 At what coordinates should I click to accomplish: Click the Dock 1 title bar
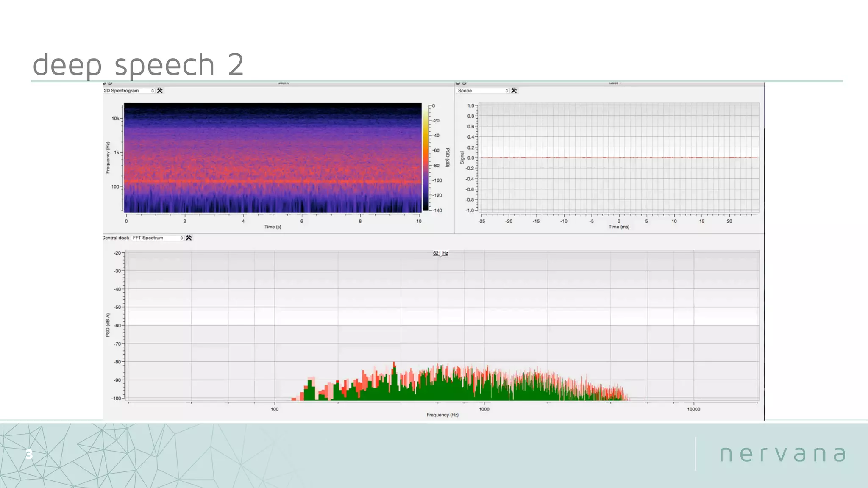pos(615,83)
